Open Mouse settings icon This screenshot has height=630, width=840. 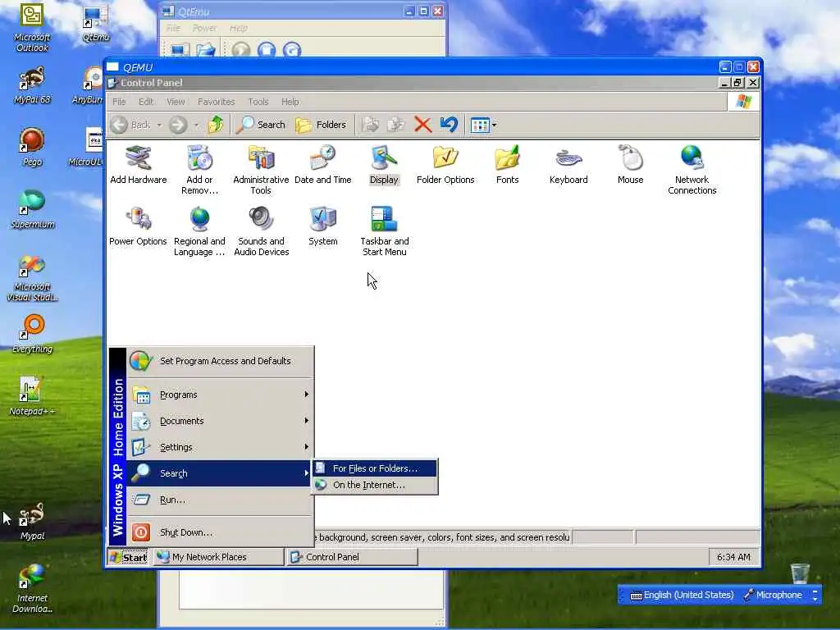click(631, 165)
